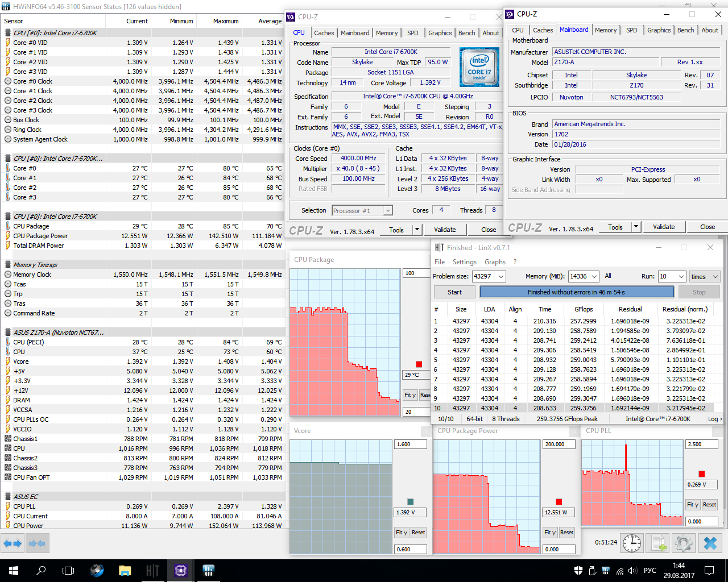728x582 pixels.
Task: Open the Settings menu in LinX
Action: tap(464, 262)
